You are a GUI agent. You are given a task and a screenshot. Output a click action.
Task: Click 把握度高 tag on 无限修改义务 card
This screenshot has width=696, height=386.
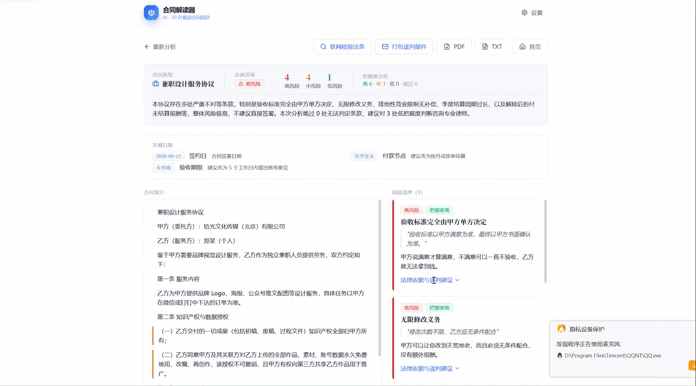click(439, 307)
